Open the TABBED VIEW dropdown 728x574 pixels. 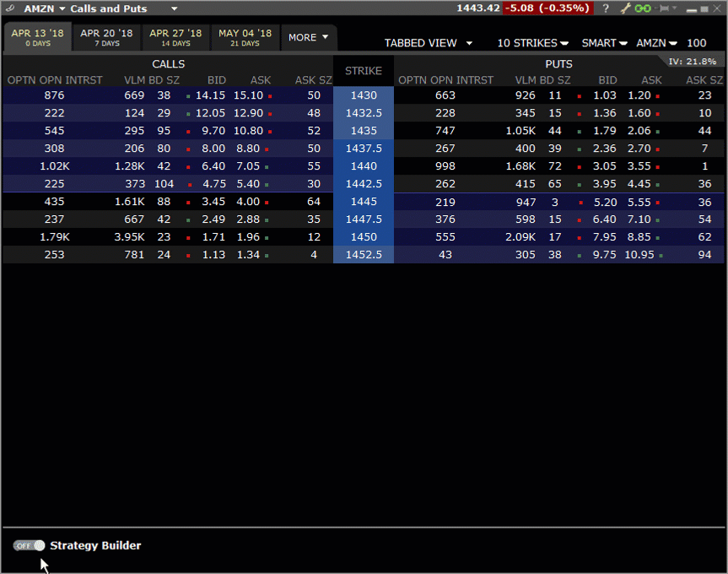click(428, 43)
